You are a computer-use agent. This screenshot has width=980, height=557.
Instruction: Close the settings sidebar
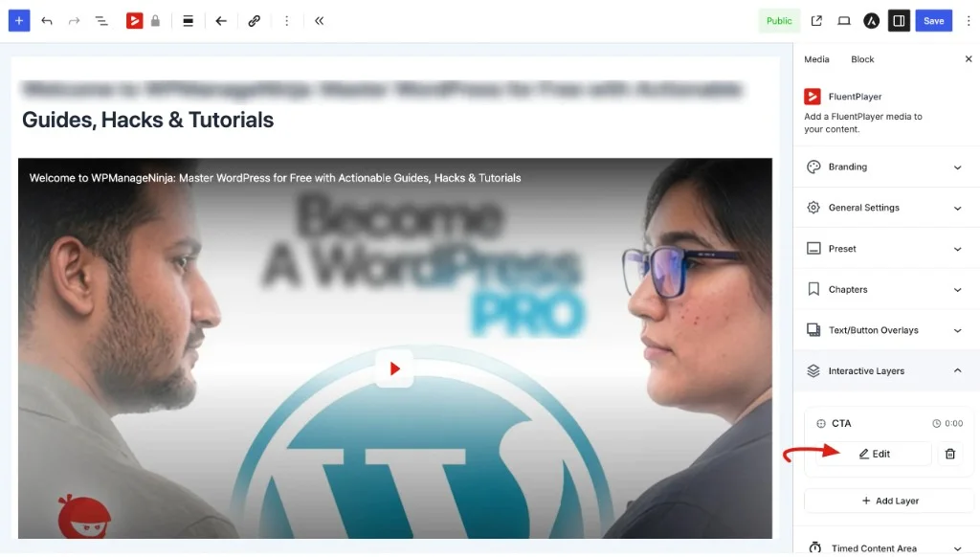click(969, 58)
